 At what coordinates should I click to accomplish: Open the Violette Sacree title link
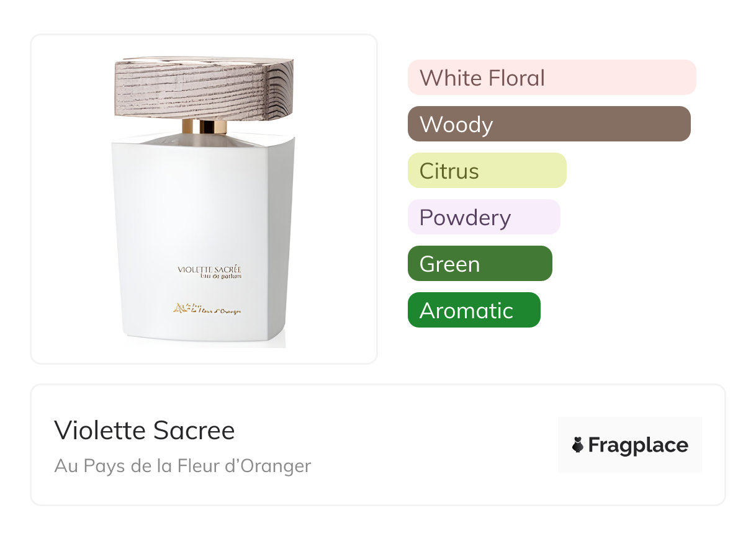[145, 431]
